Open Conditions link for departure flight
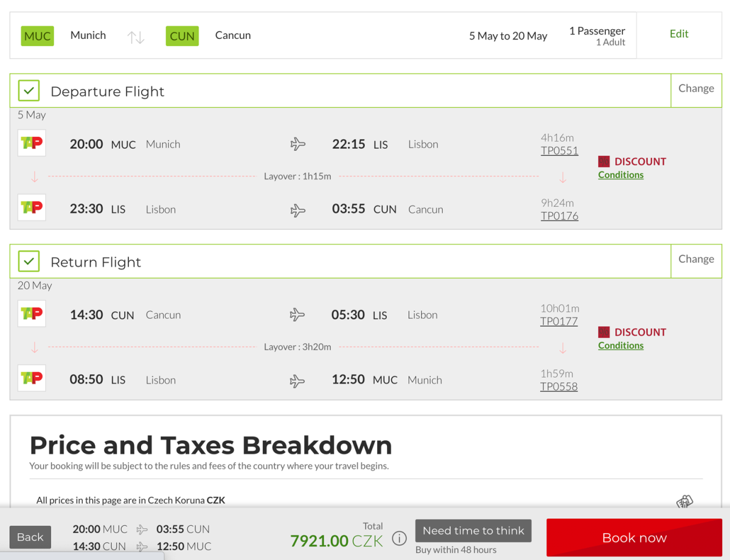 (x=620, y=175)
